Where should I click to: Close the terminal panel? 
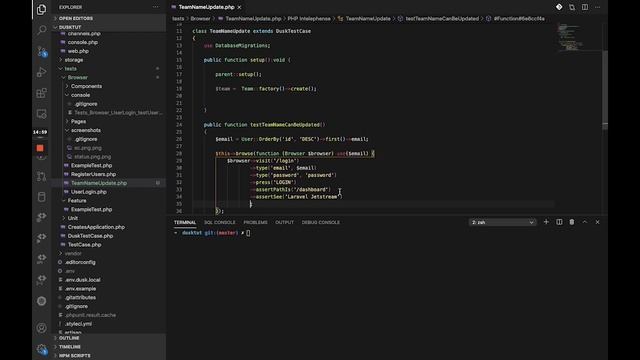598,222
